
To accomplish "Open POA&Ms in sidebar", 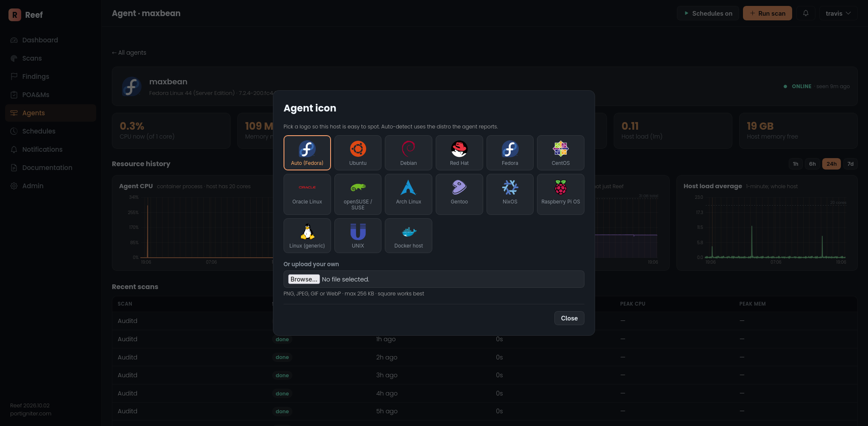I will [50, 95].
